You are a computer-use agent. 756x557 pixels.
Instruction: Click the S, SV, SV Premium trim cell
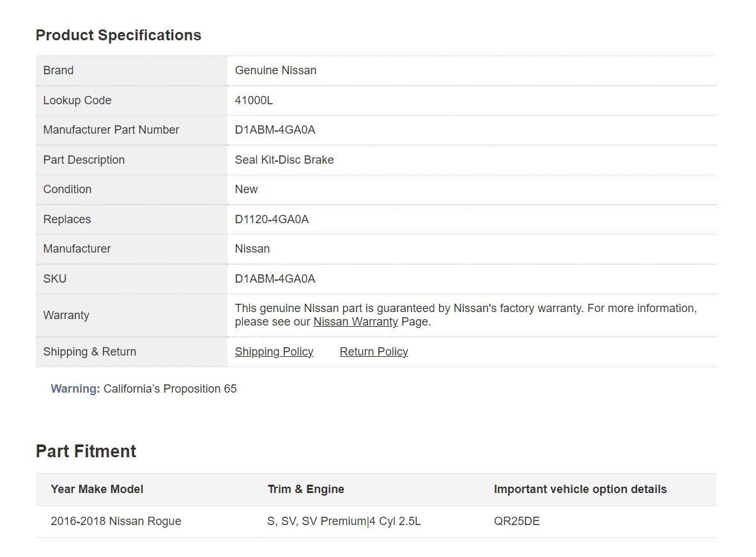344,521
